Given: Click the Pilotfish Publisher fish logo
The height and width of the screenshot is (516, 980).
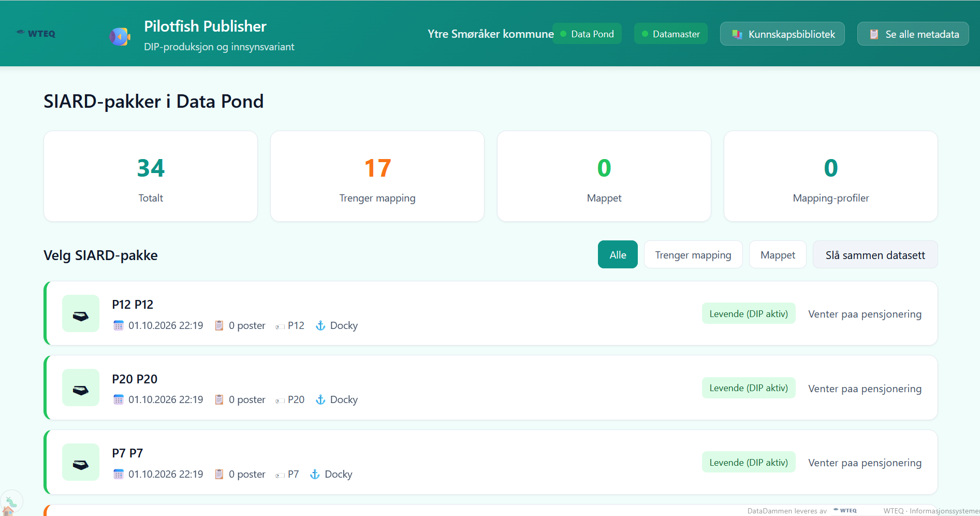Looking at the screenshot, I should [x=120, y=36].
